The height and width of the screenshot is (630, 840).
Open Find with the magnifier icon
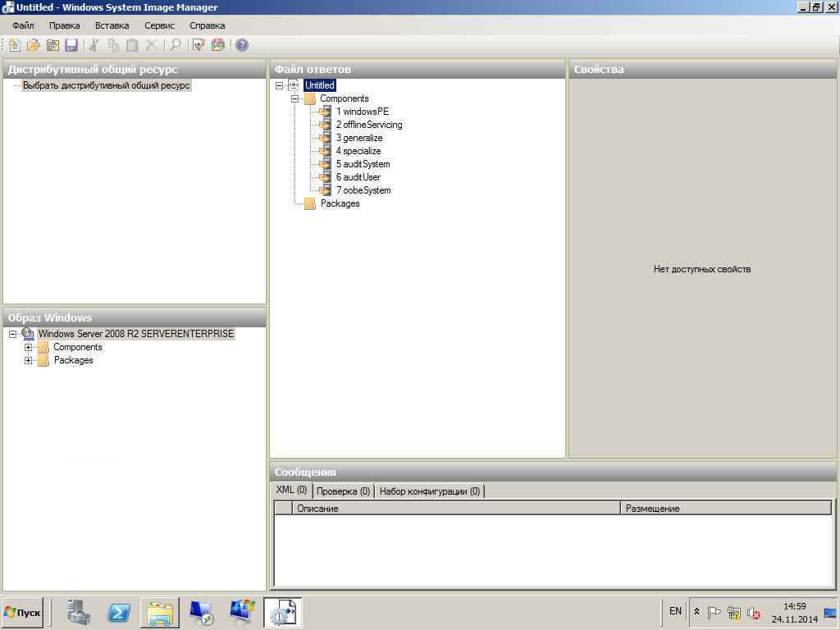pyautogui.click(x=176, y=46)
